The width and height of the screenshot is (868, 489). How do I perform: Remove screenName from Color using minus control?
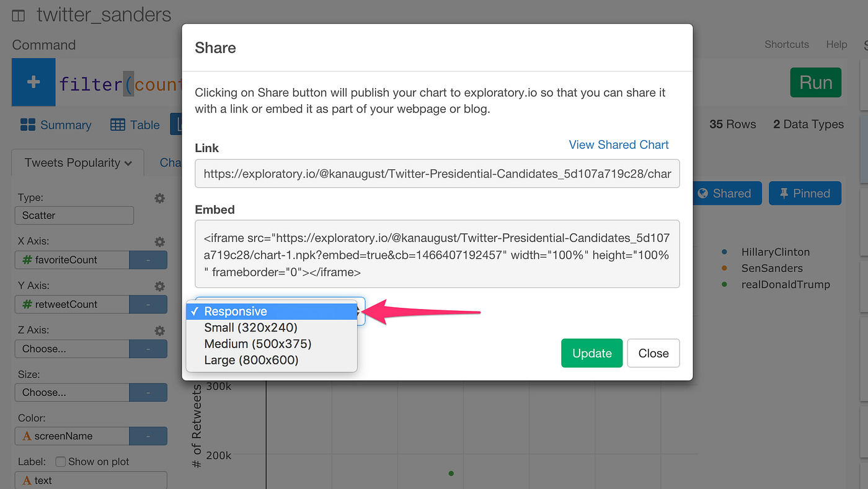pyautogui.click(x=148, y=436)
